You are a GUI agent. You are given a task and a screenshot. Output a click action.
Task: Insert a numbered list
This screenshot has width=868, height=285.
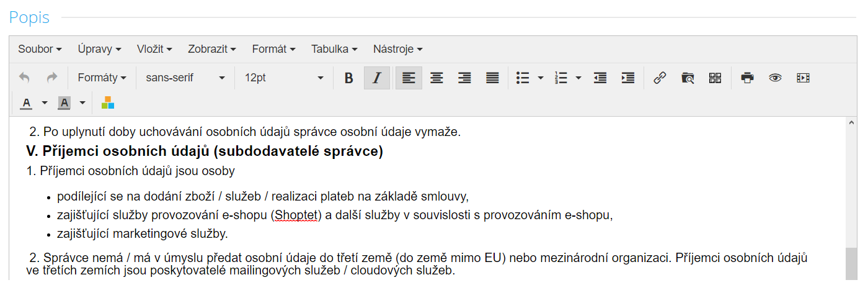[561, 78]
